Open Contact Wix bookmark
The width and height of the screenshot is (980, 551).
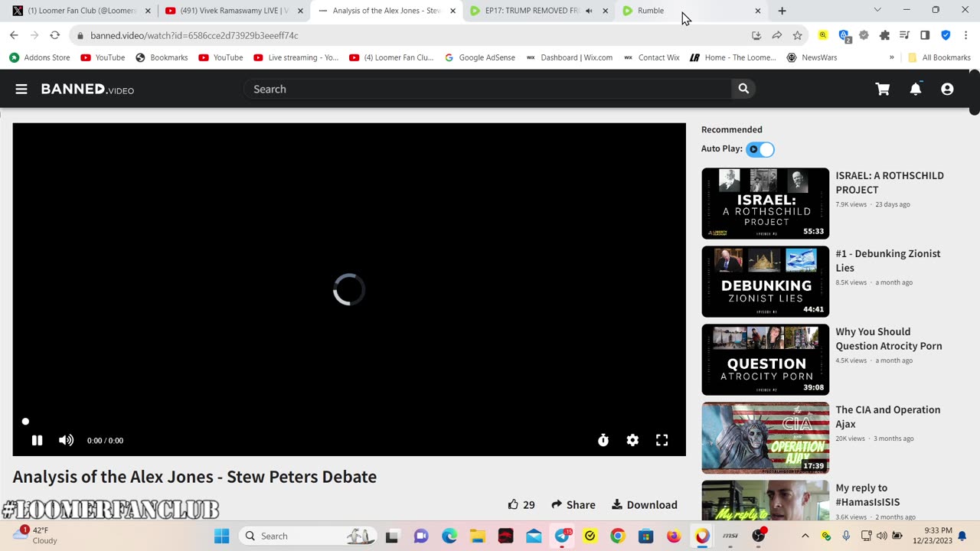point(651,57)
